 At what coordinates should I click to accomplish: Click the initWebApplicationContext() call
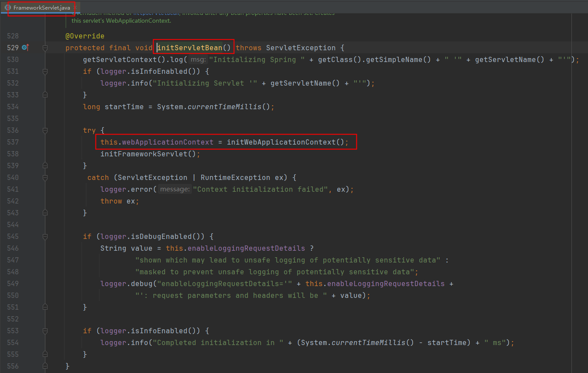coord(286,142)
